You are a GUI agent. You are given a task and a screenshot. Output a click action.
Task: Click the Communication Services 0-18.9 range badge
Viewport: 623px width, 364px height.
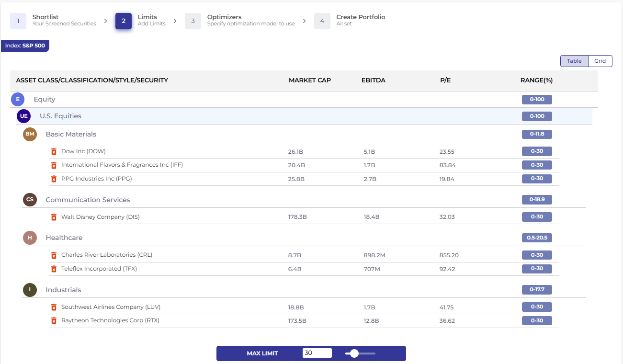[537, 199]
